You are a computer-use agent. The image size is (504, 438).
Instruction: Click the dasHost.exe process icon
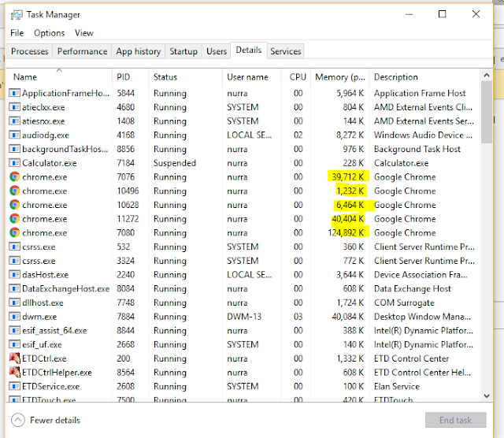(14, 275)
